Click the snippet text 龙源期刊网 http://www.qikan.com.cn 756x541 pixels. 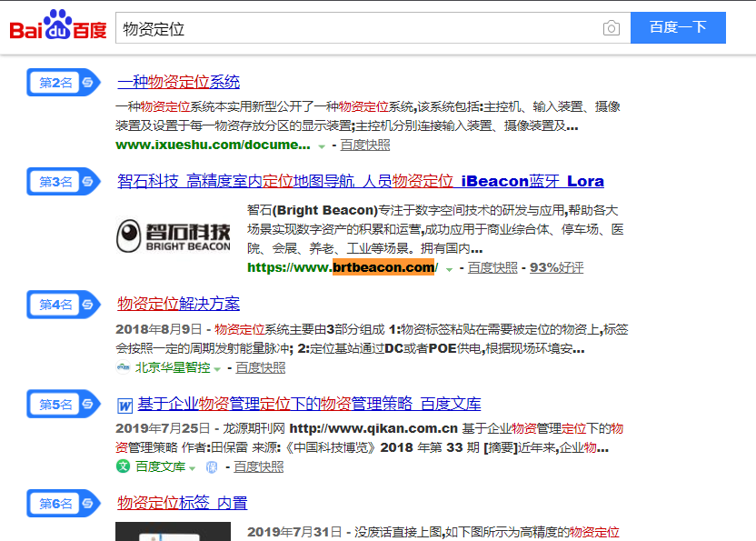click(x=340, y=428)
